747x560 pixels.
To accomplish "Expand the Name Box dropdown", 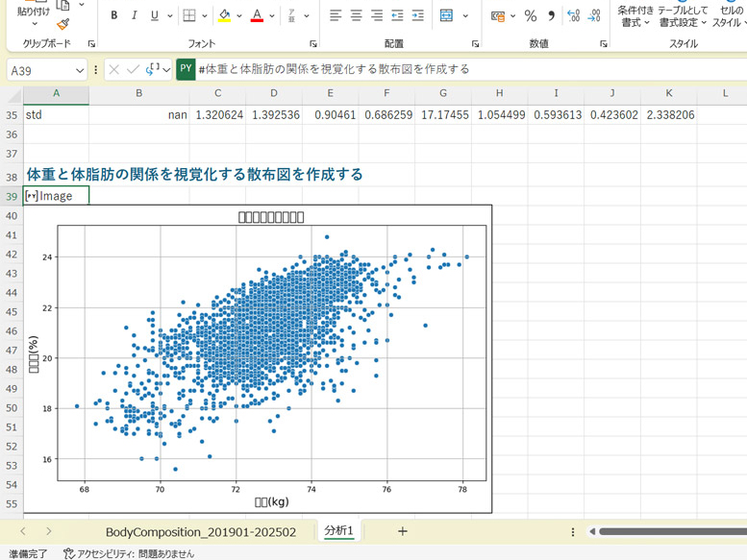I will tap(80, 71).
